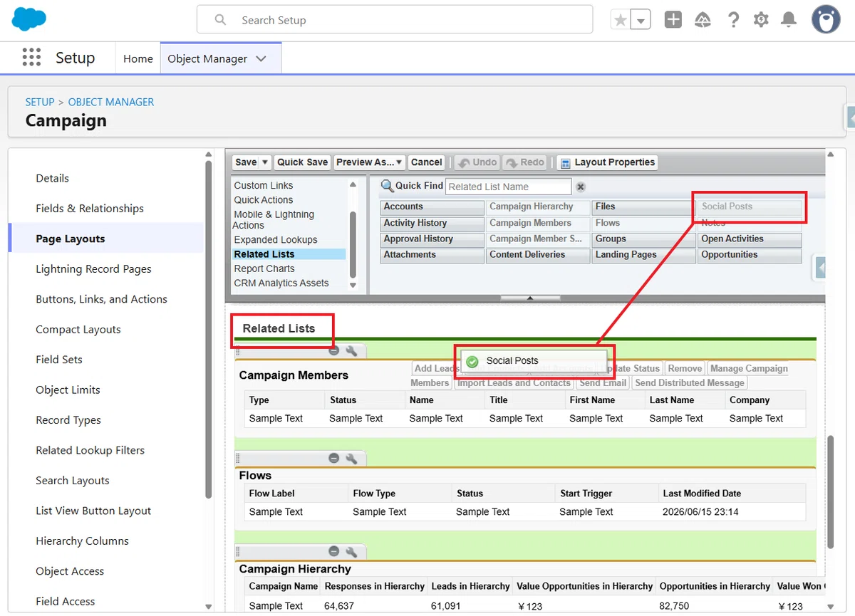Select CRM Analytics Assets category

tap(281, 283)
